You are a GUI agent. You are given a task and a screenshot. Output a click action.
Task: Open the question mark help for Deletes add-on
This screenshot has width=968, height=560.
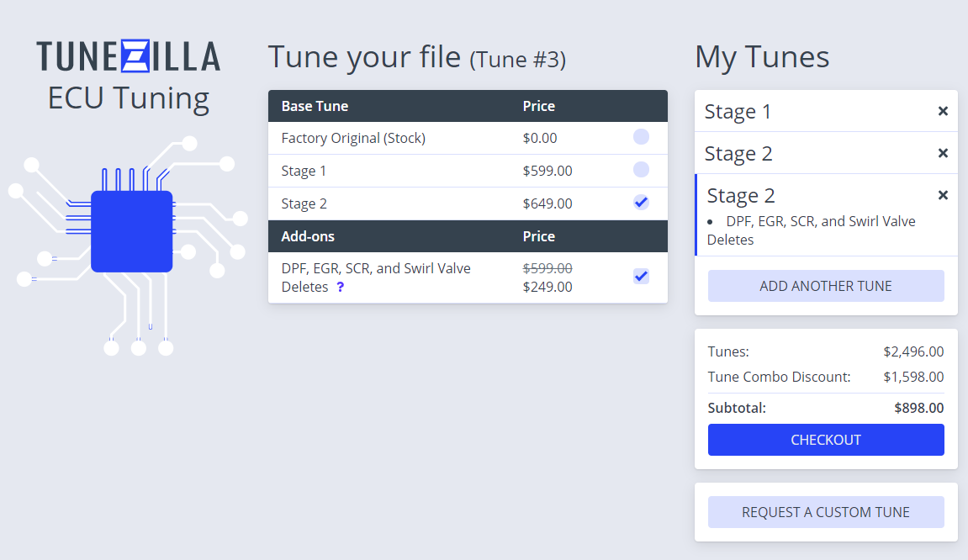[x=340, y=287]
